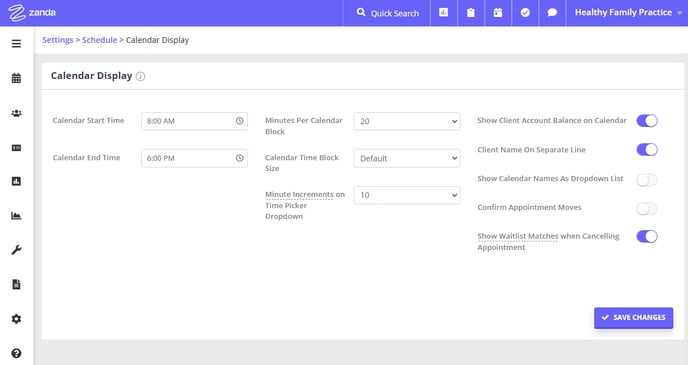Open the clients group icon in the sidebar
This screenshot has height=365, width=688.
coord(16,113)
